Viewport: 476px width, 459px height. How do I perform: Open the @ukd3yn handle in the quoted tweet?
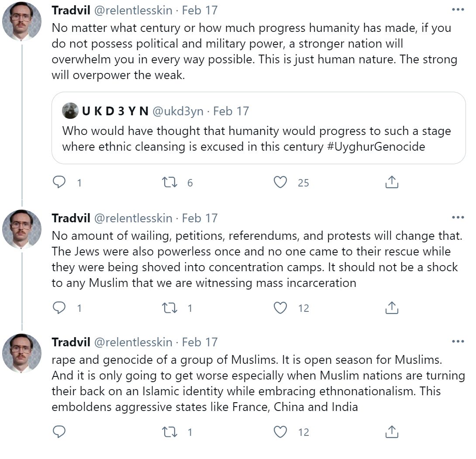(178, 111)
